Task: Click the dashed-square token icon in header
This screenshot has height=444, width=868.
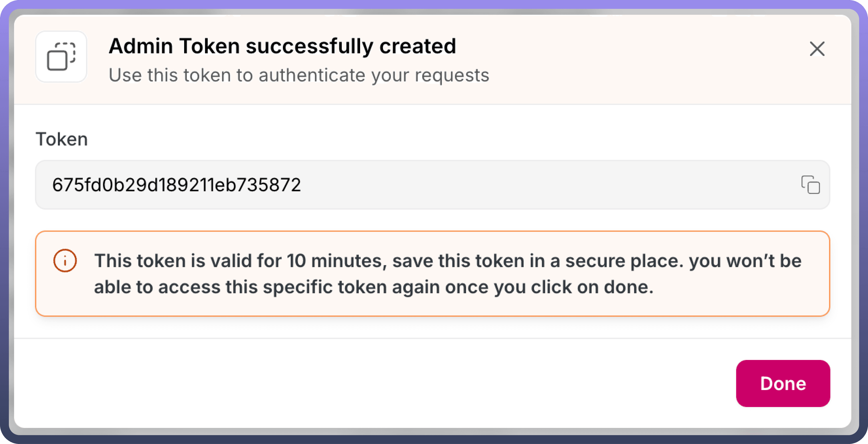Action: [x=61, y=57]
